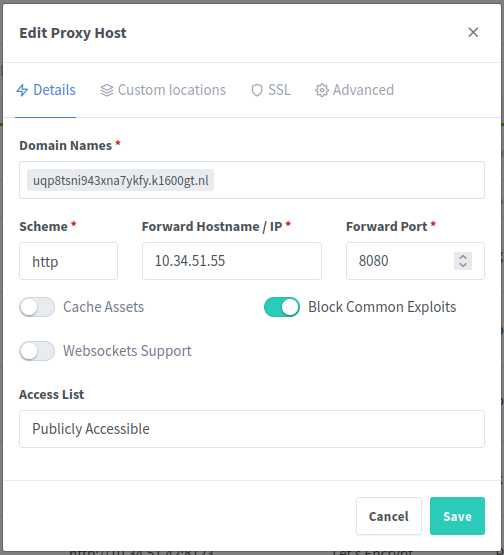Switch to the Custom locations tab
This screenshot has width=504, height=555.
pyautogui.click(x=163, y=90)
